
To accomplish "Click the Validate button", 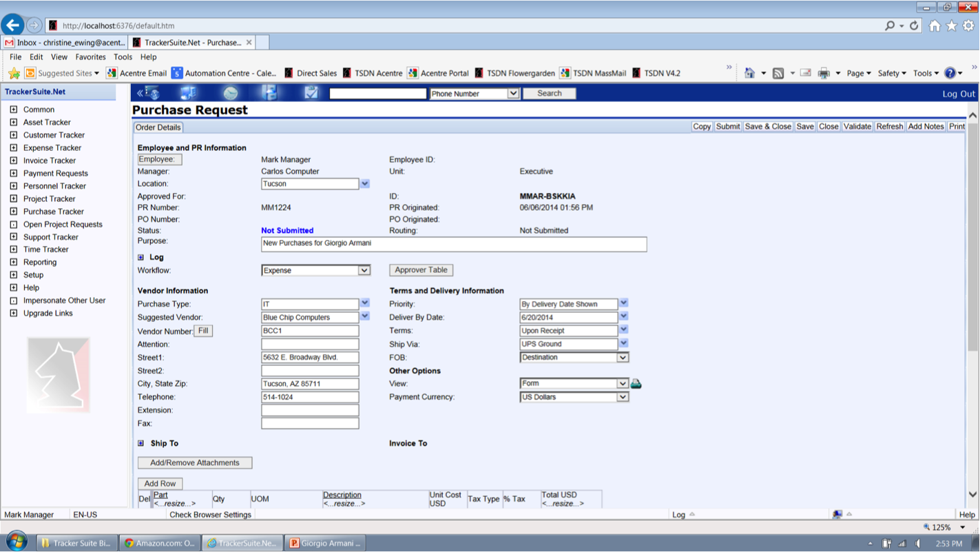I will (857, 127).
